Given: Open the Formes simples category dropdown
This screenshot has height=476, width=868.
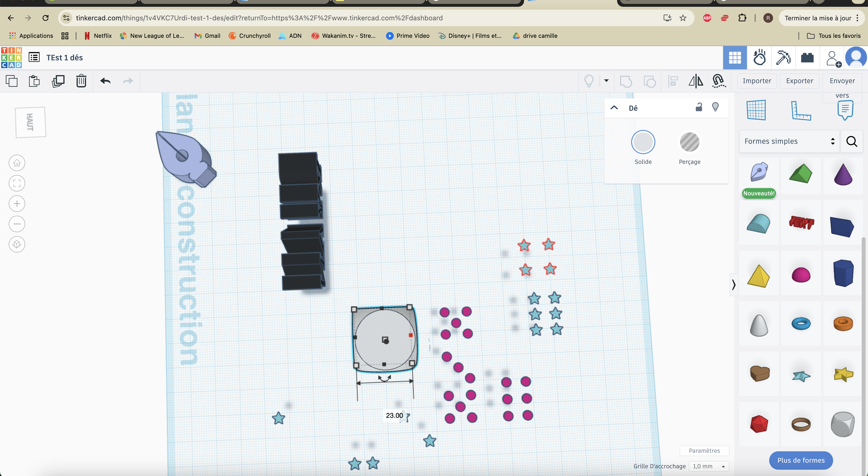Looking at the screenshot, I should (x=789, y=141).
